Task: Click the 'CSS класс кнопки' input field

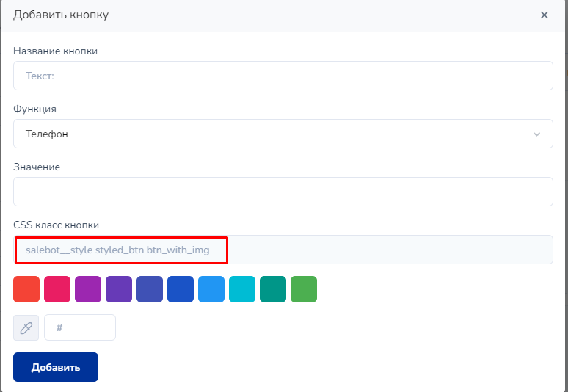Action: tap(283, 250)
